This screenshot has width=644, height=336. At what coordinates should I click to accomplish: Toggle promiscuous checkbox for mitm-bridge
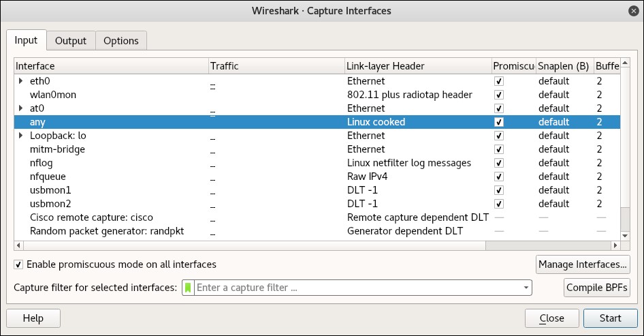pos(498,149)
